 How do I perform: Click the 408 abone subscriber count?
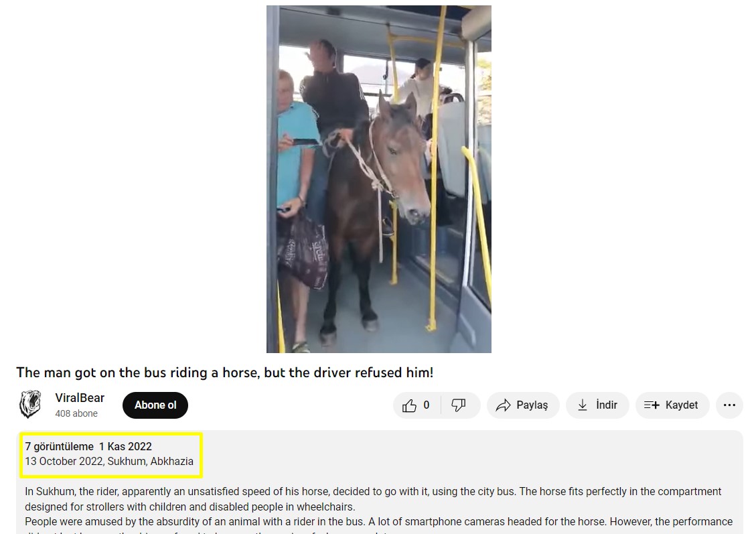76,413
